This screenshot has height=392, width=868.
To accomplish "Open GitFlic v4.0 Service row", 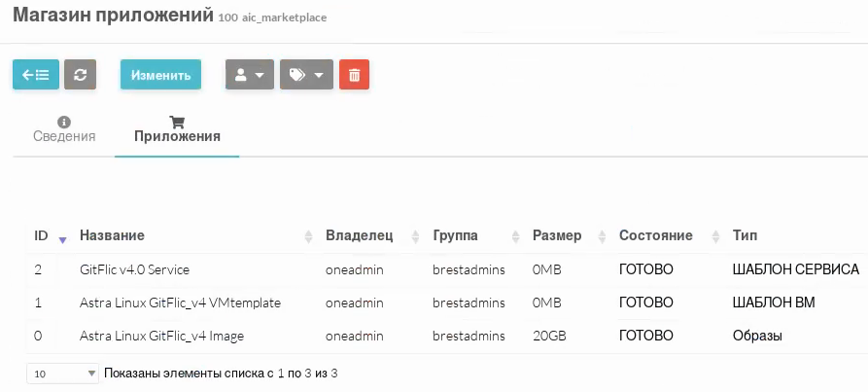I will (x=134, y=269).
